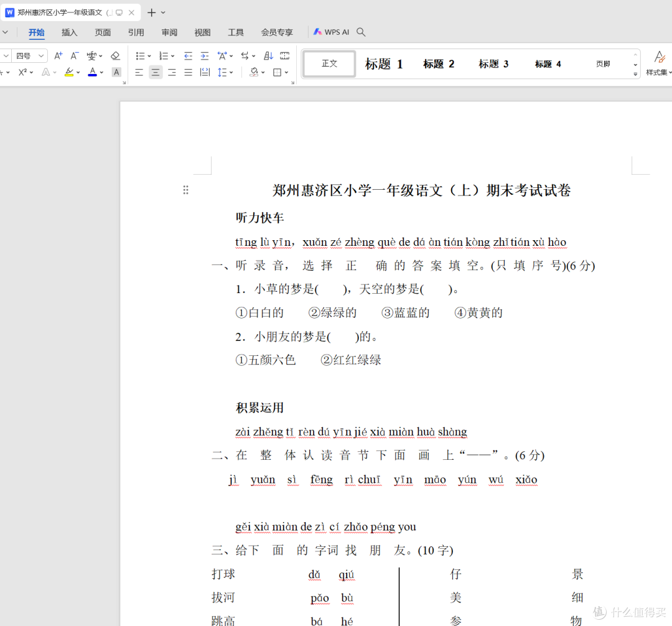Image resolution: width=672 pixels, height=626 pixels.
Task: Click the text direction conversion icon
Action: pyautogui.click(x=245, y=56)
